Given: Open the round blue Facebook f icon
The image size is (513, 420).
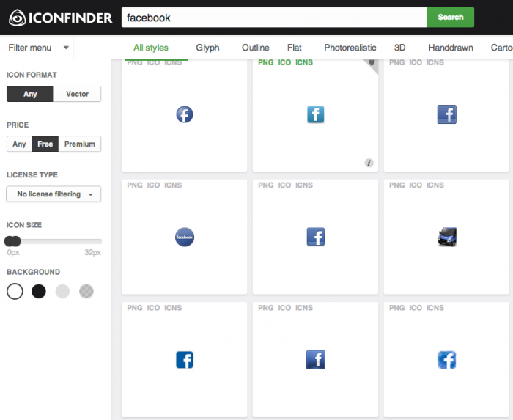Looking at the screenshot, I should (185, 114).
